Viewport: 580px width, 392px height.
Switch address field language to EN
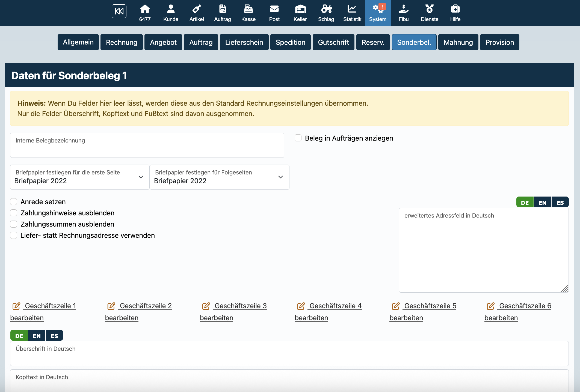tap(542, 202)
